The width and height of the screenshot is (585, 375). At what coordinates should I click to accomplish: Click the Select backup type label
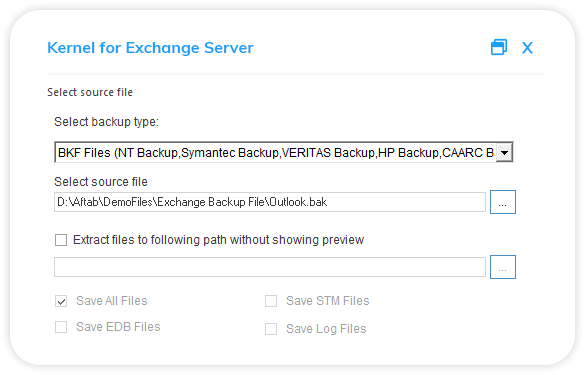click(x=107, y=122)
